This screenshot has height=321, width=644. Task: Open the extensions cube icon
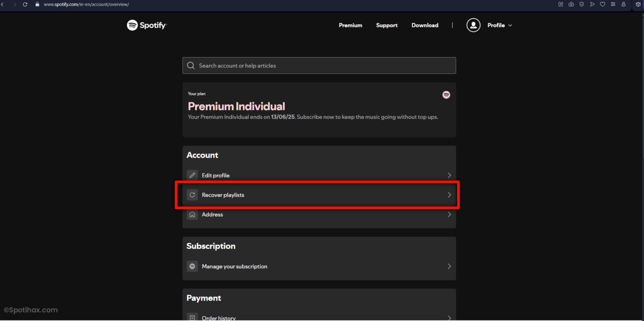point(638,4)
